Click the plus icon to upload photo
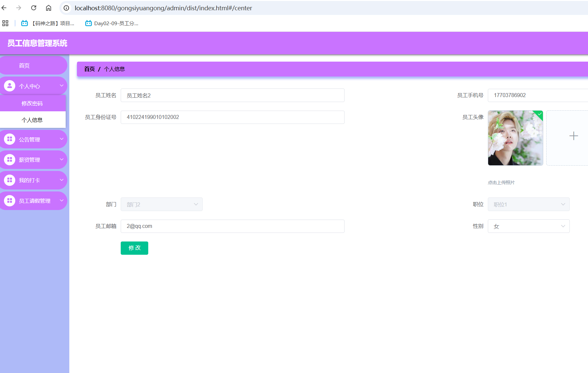 pyautogui.click(x=573, y=136)
